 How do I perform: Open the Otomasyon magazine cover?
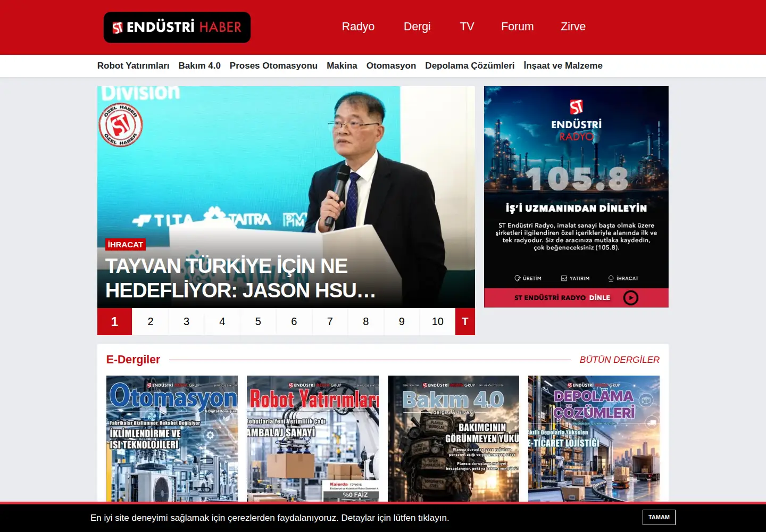point(172,438)
